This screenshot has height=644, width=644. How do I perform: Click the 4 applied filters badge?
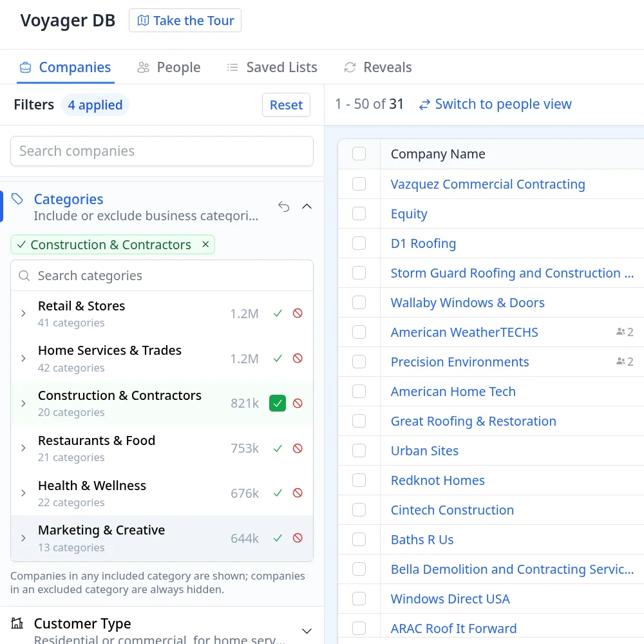(x=95, y=105)
